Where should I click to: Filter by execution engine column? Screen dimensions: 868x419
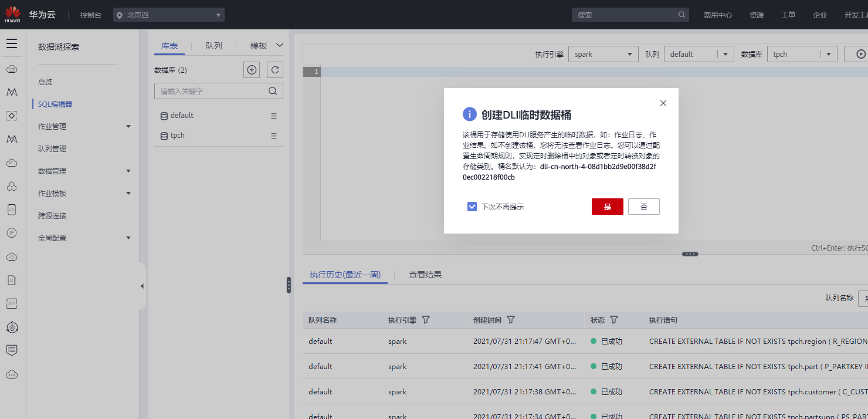coord(426,320)
